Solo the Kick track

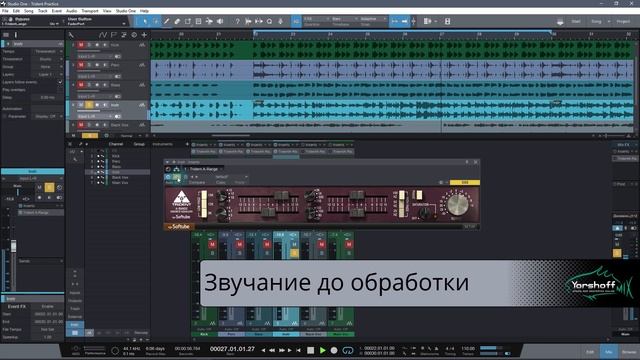coord(89,45)
